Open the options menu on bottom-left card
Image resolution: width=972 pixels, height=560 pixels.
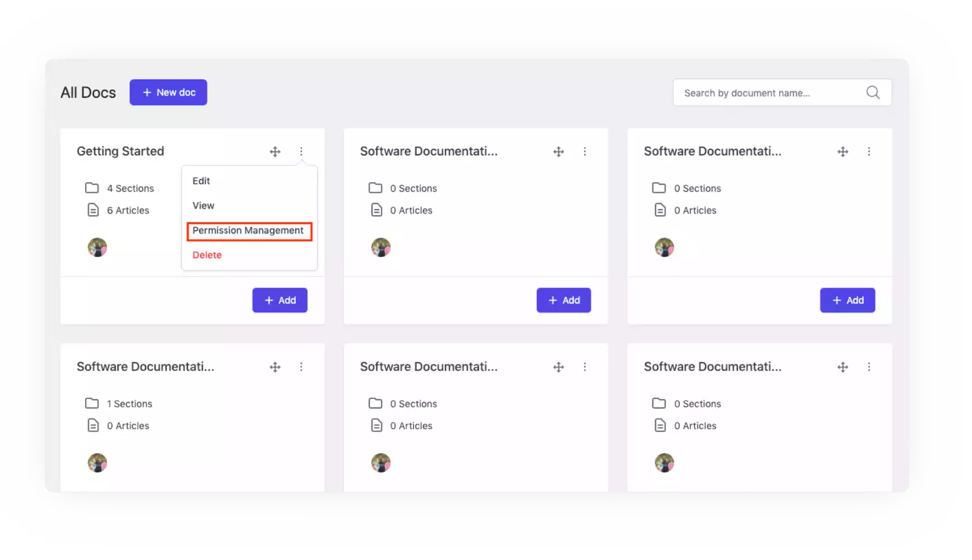[301, 367]
